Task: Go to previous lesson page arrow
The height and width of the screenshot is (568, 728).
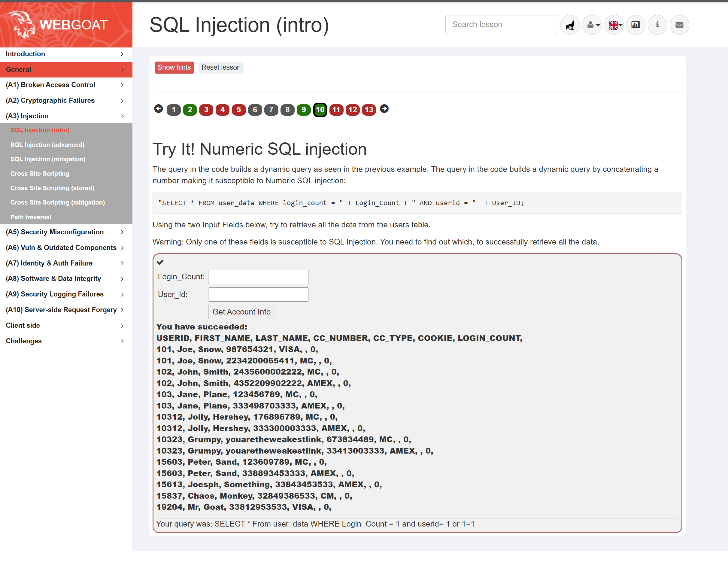Action: pos(158,109)
